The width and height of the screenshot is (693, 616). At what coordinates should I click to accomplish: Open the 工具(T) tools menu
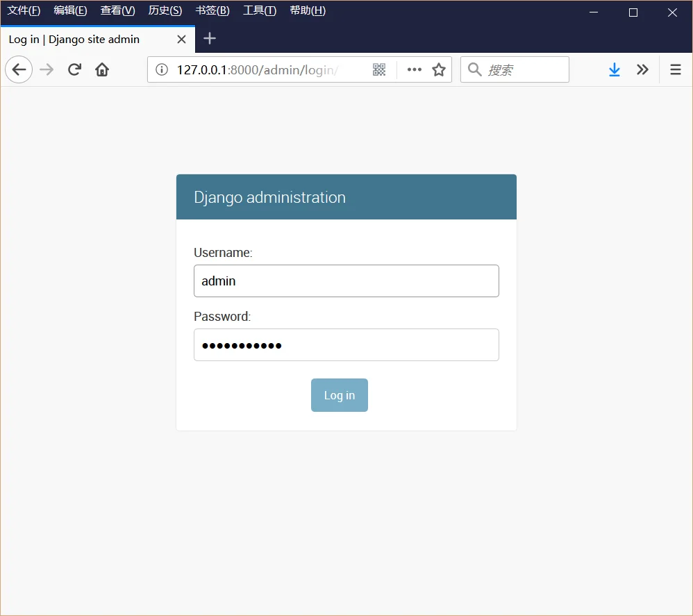[260, 10]
